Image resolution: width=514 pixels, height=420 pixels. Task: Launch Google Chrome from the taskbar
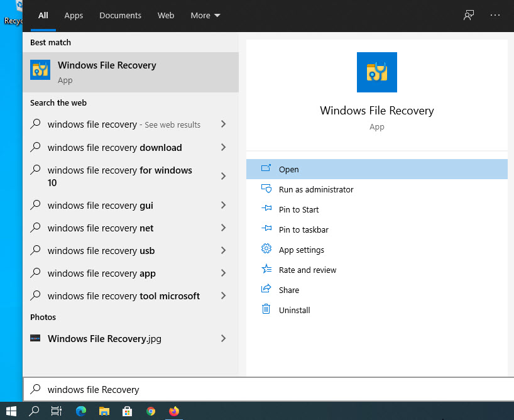point(151,411)
